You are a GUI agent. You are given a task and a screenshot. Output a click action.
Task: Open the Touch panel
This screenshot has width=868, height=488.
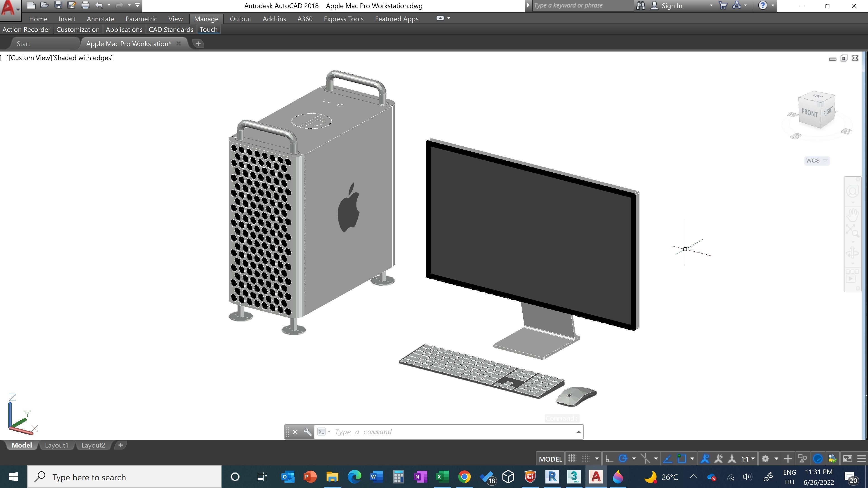[x=209, y=30]
